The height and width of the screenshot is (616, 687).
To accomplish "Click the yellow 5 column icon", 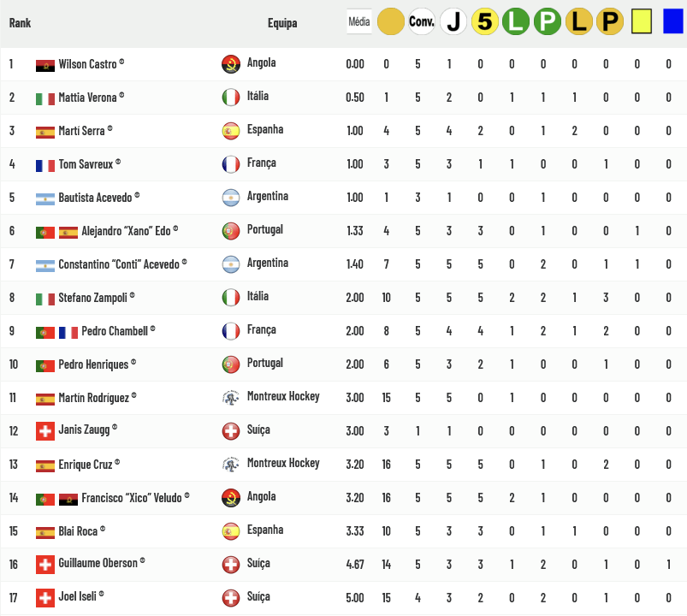I will (485, 22).
